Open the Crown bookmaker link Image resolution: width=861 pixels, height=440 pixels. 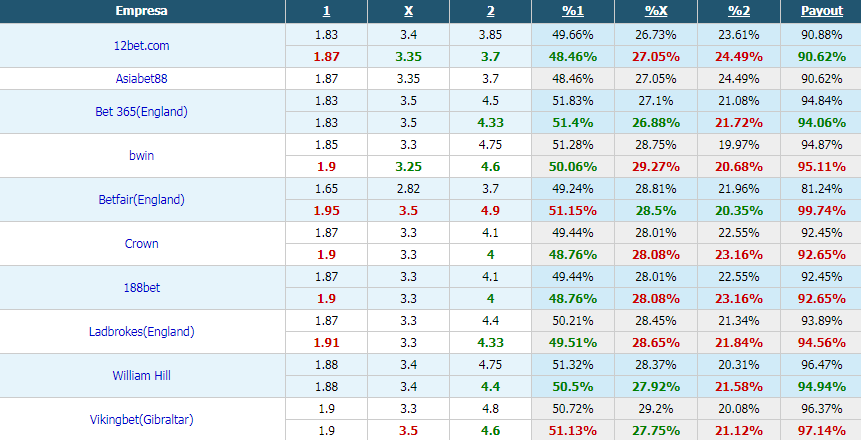[x=142, y=243]
